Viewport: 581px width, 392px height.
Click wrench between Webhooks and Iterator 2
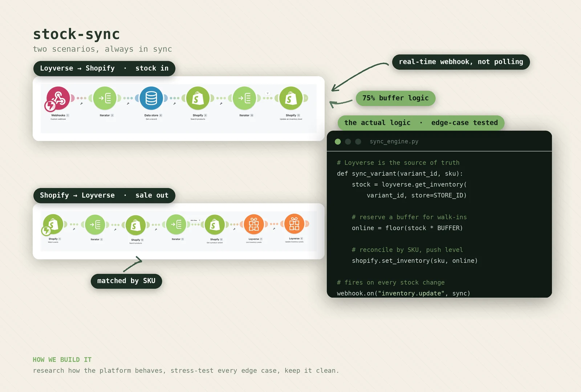[x=81, y=103]
